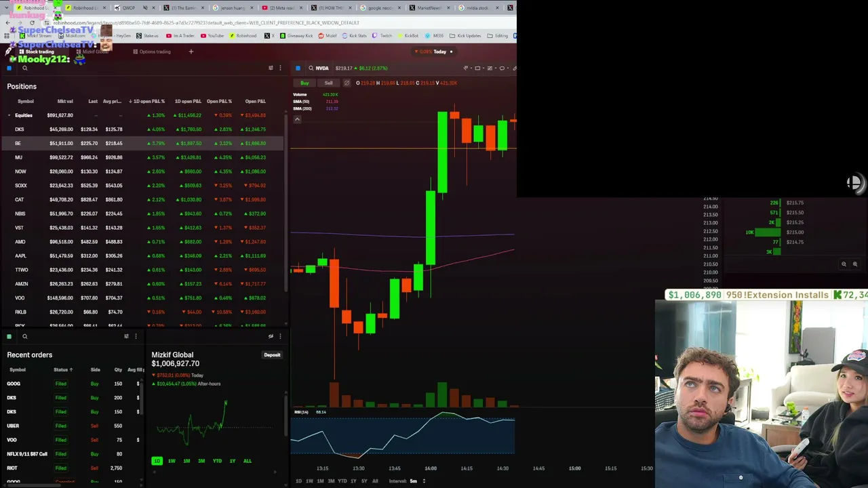Select the 1W range on portfolio chart
Viewport: 868px width, 488px height.
pos(172,461)
